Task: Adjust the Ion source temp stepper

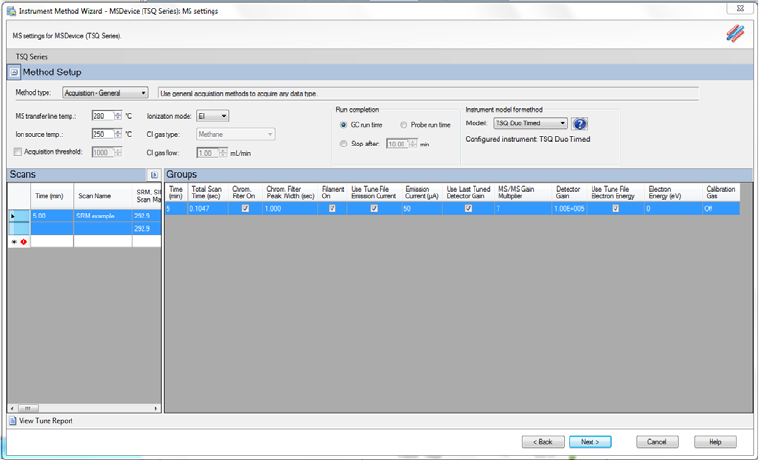Action: coord(118,134)
